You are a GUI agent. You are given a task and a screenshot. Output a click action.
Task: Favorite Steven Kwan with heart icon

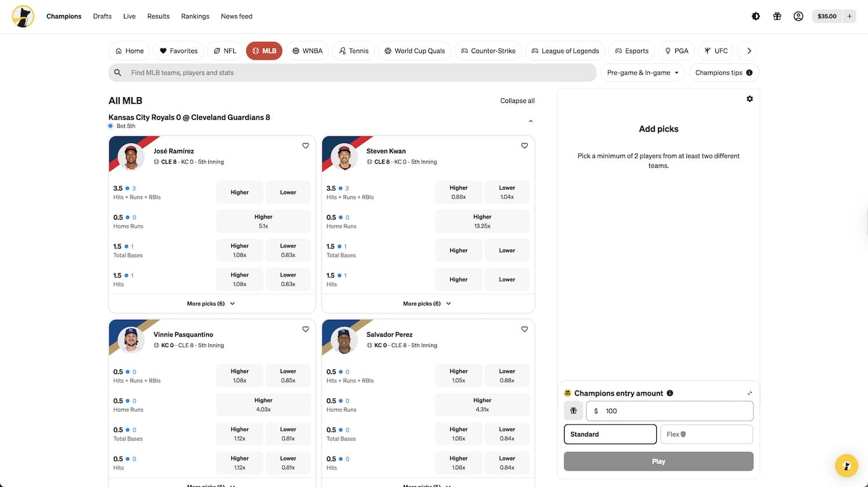pos(524,146)
